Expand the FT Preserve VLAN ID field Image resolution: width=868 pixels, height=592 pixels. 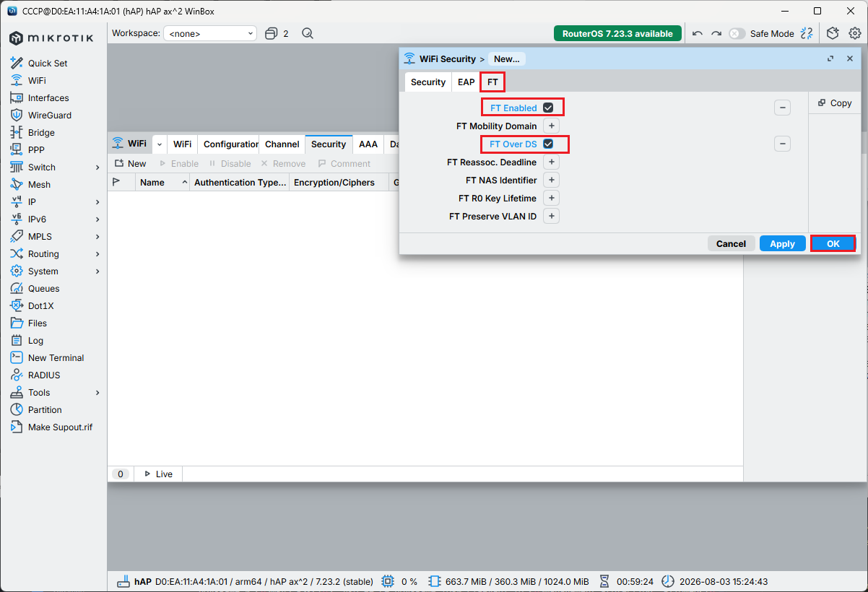(x=551, y=216)
